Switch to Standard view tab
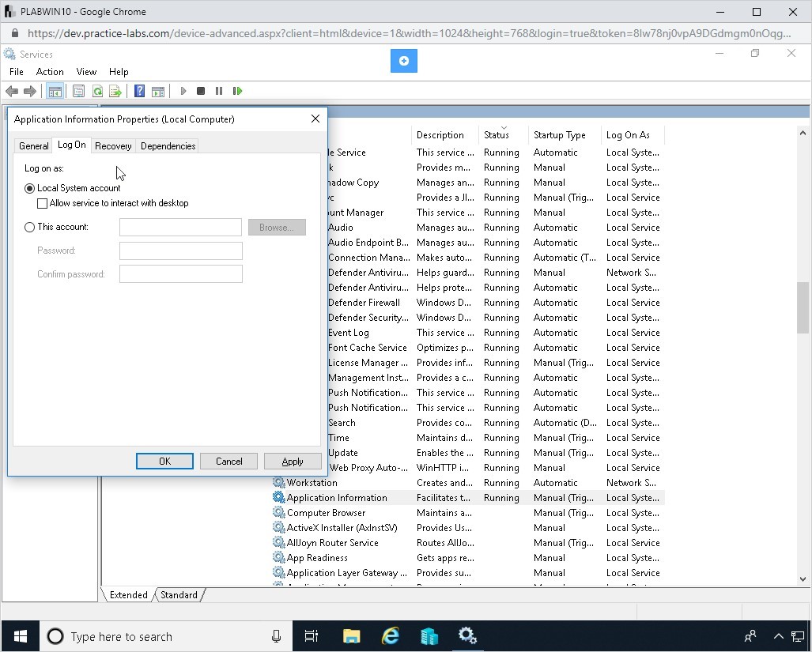Screen dimensions: 812x652 (179, 594)
